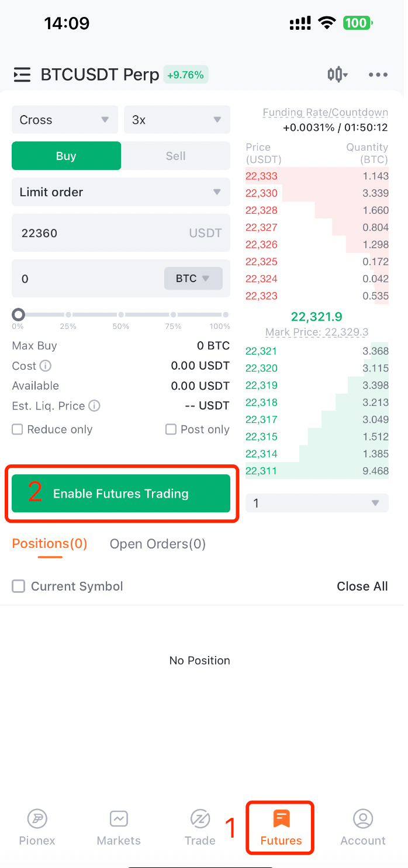Enable the Reduce only option
408x868 pixels.
(x=17, y=429)
